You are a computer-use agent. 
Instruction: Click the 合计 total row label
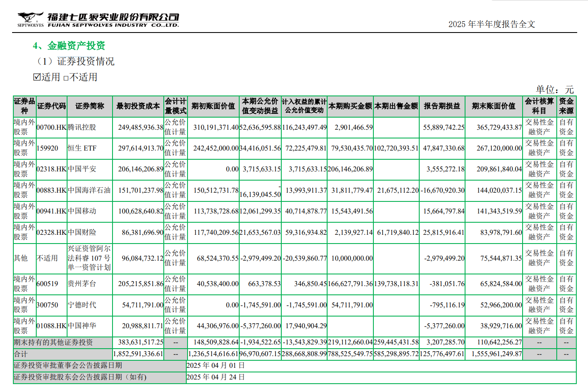pyautogui.click(x=20, y=354)
